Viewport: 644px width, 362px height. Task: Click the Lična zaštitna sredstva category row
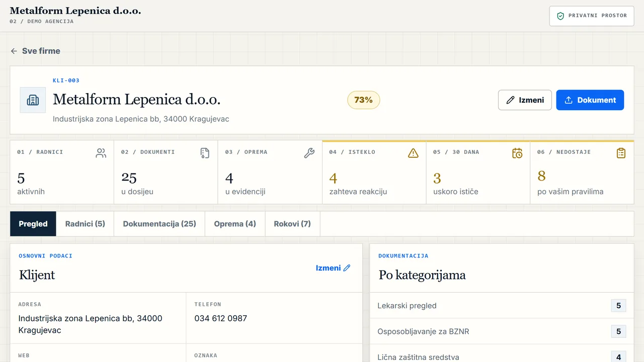[x=502, y=354]
